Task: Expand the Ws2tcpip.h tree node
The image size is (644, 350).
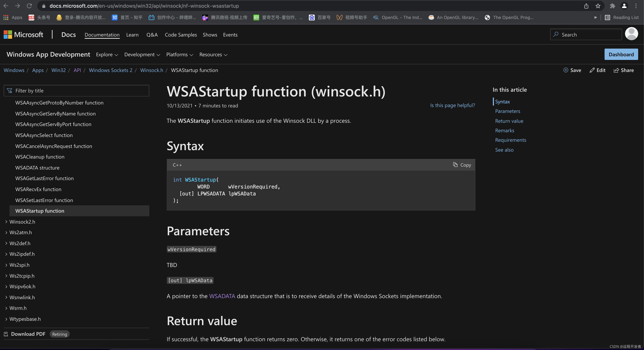Action: click(x=6, y=276)
